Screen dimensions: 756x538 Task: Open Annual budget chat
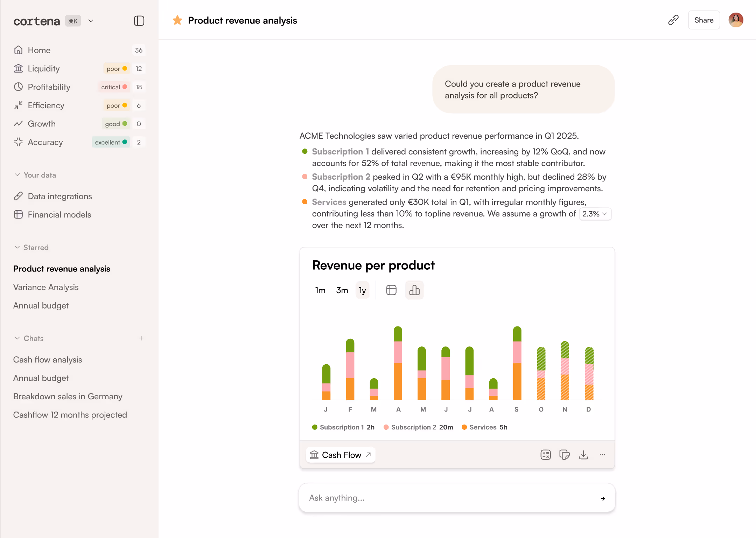(41, 378)
